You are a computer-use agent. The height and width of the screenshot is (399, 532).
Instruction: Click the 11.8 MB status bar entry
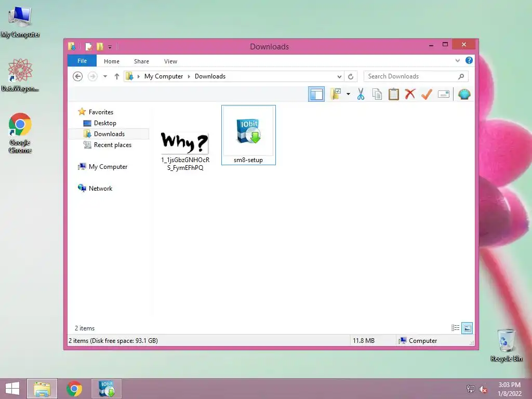[363, 341]
